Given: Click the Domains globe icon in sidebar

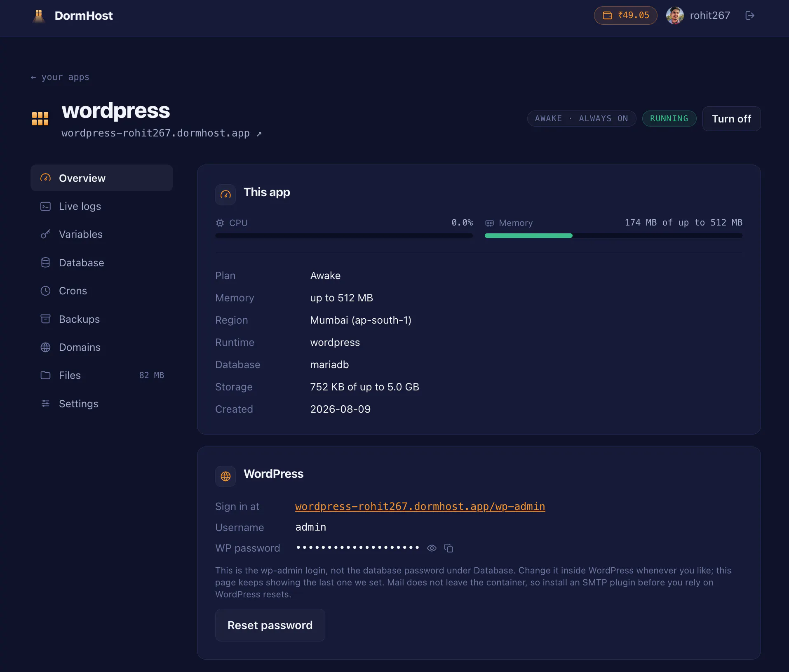Looking at the screenshot, I should tap(45, 347).
